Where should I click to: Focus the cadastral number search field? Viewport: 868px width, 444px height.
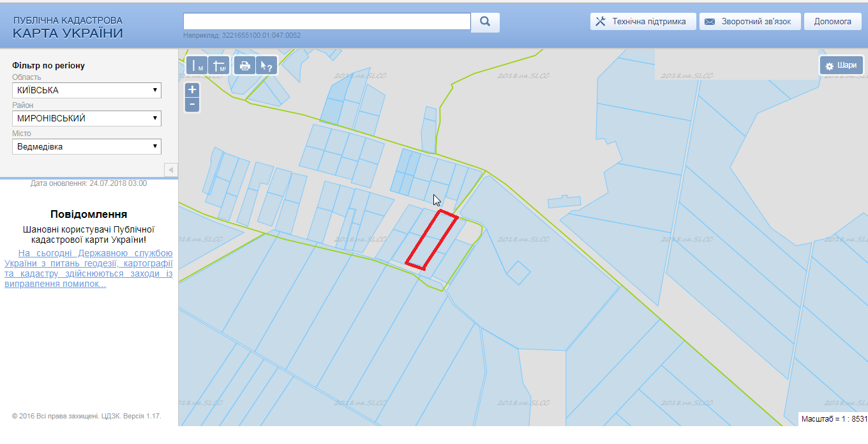327,21
